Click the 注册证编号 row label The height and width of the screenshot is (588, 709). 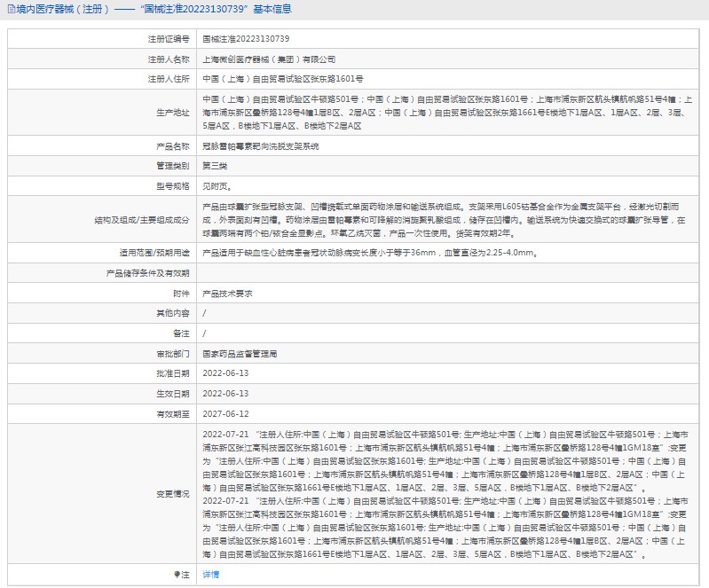[x=169, y=39]
